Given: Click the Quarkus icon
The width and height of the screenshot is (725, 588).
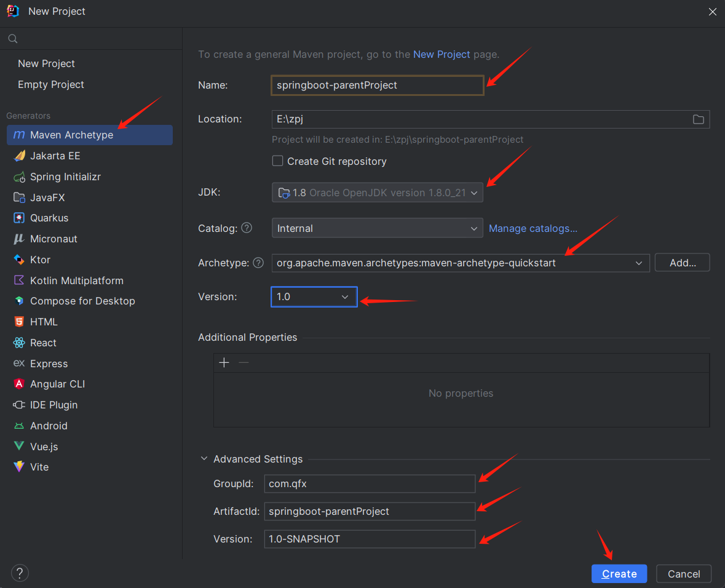Looking at the screenshot, I should click(x=19, y=218).
